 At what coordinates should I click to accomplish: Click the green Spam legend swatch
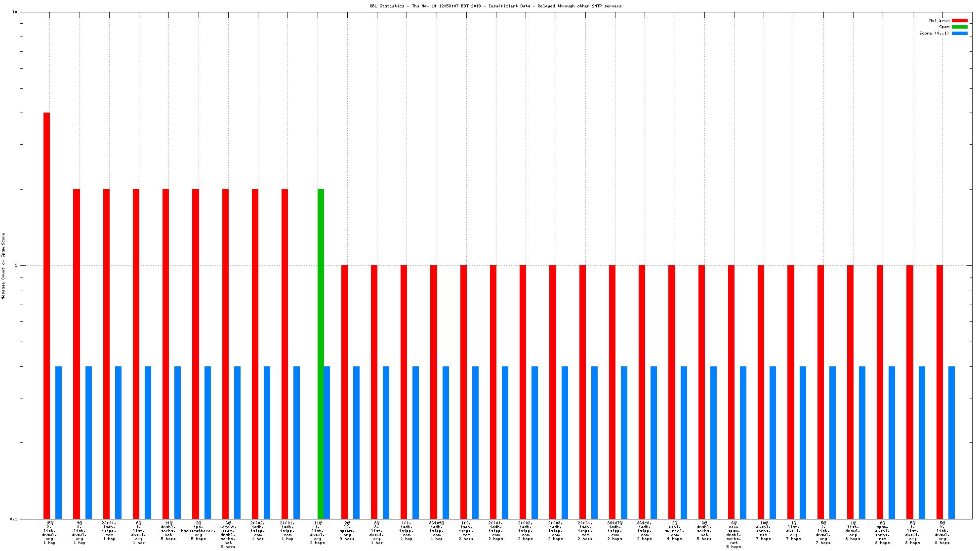point(959,27)
